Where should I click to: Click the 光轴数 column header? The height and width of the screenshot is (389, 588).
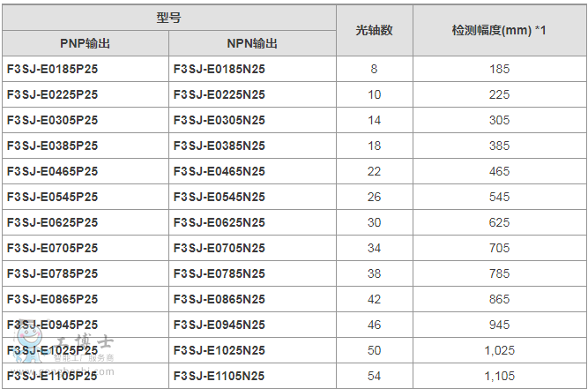coord(374,30)
